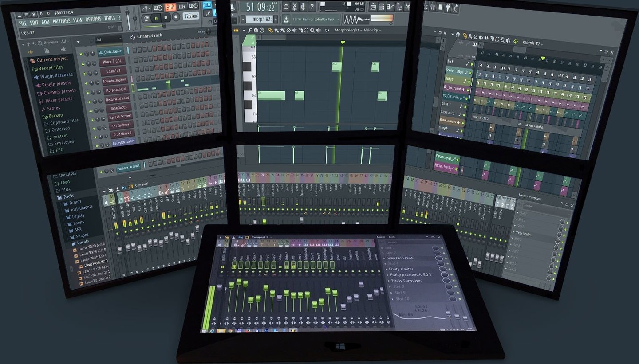This screenshot has width=639, height=364.
Task: Click the piano roll wrench tools icon
Action: [x=250, y=30]
